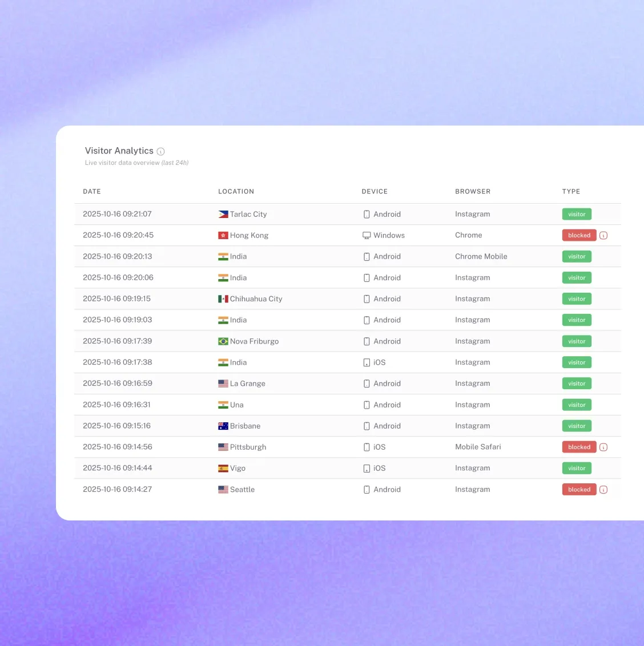Click the phone icon in Chihuahua City row
This screenshot has width=644, height=646.
pos(367,298)
